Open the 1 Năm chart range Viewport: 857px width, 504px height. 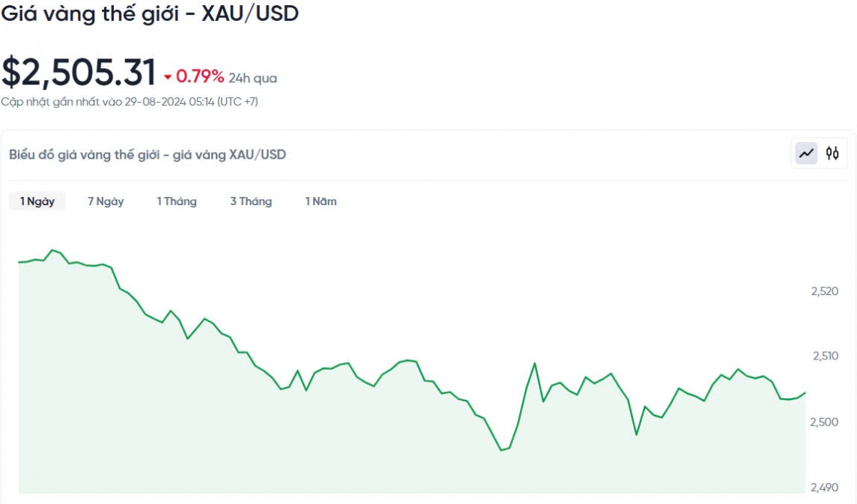point(321,201)
